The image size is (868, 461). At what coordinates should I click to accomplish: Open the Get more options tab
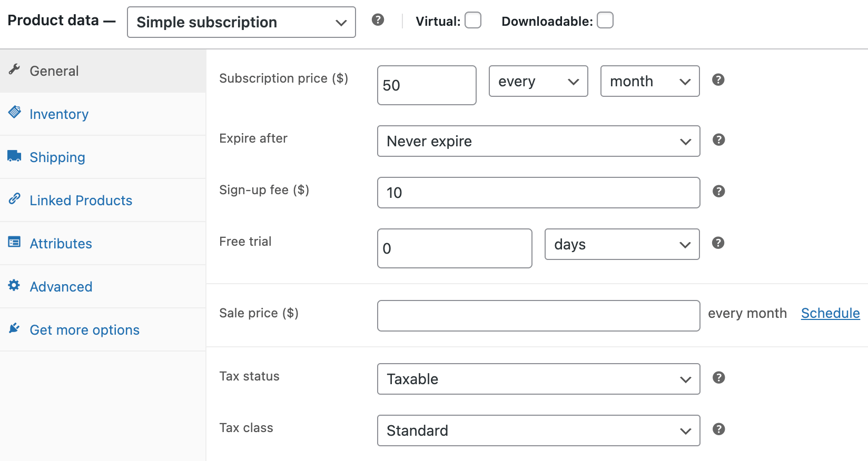tap(103, 330)
